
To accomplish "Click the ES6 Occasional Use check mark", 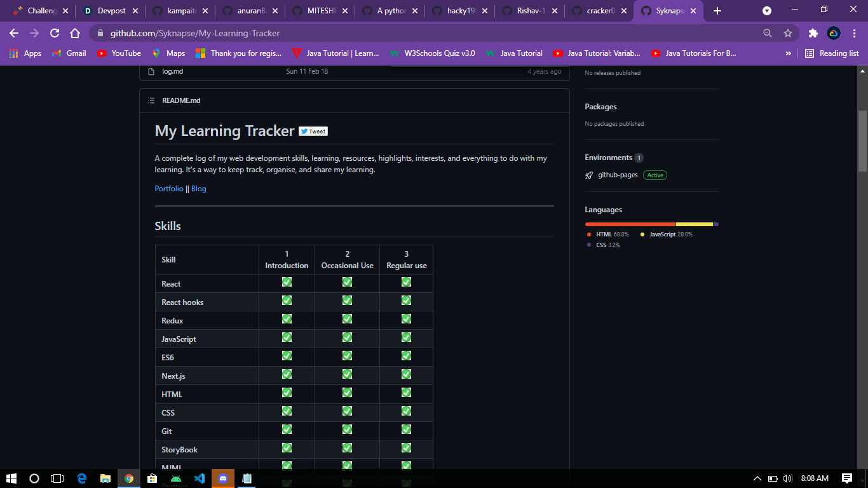I will [x=347, y=355].
